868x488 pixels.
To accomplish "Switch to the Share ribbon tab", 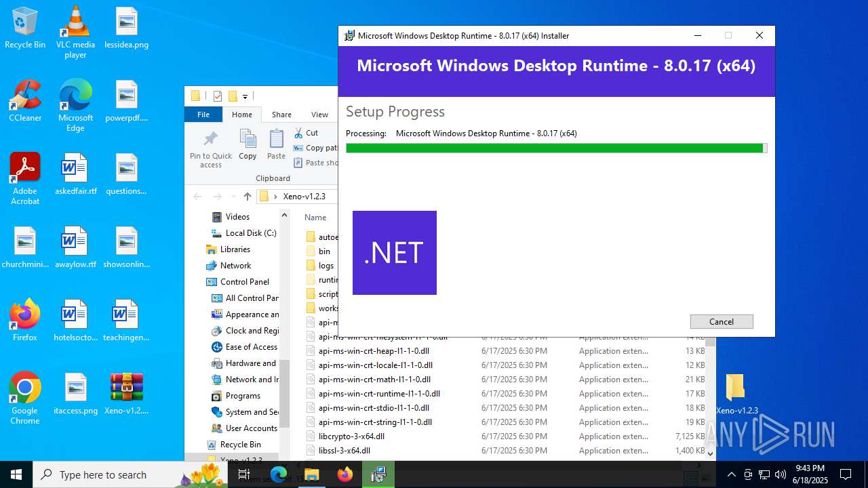I will tap(281, 115).
